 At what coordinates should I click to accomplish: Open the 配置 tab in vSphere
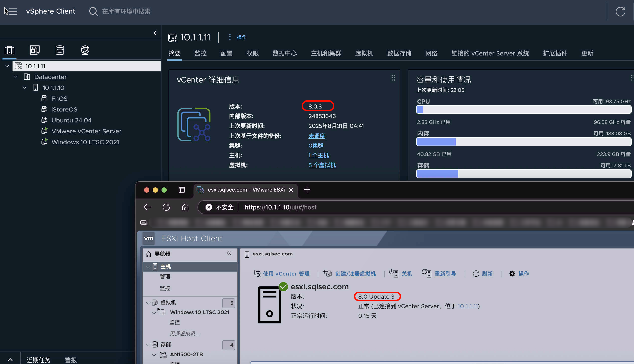(226, 53)
